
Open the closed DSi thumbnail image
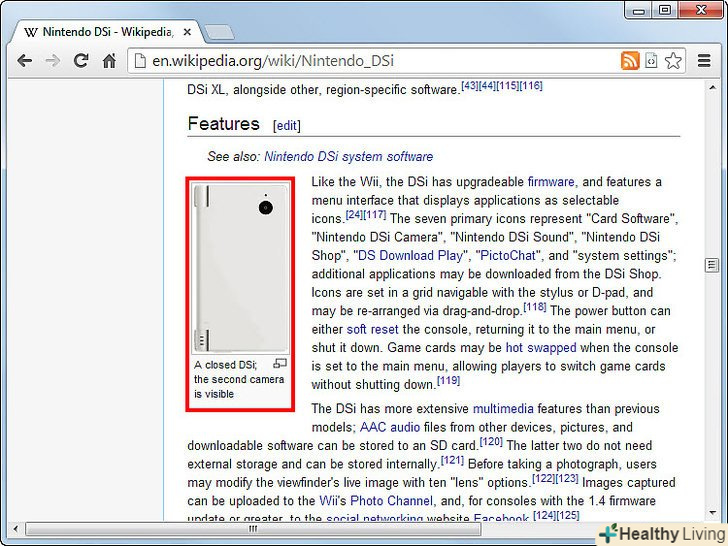tap(240, 268)
